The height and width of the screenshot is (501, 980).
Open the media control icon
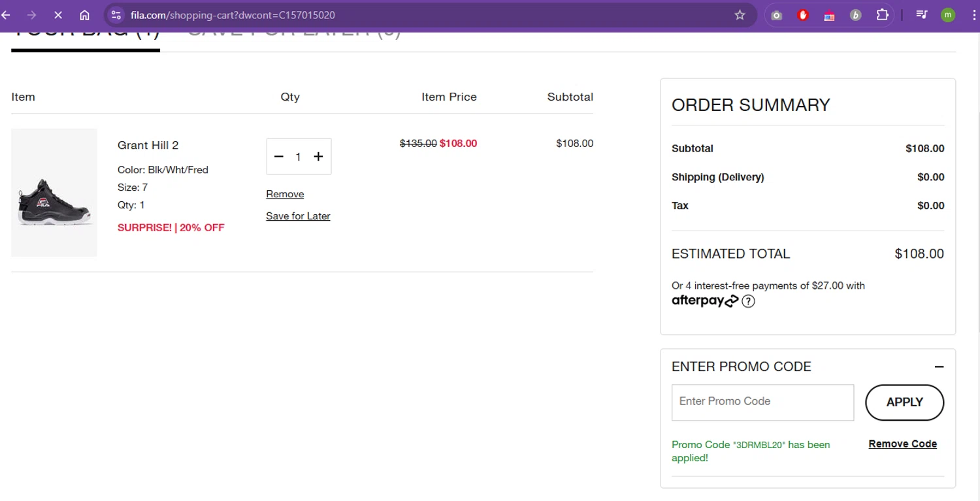point(921,14)
